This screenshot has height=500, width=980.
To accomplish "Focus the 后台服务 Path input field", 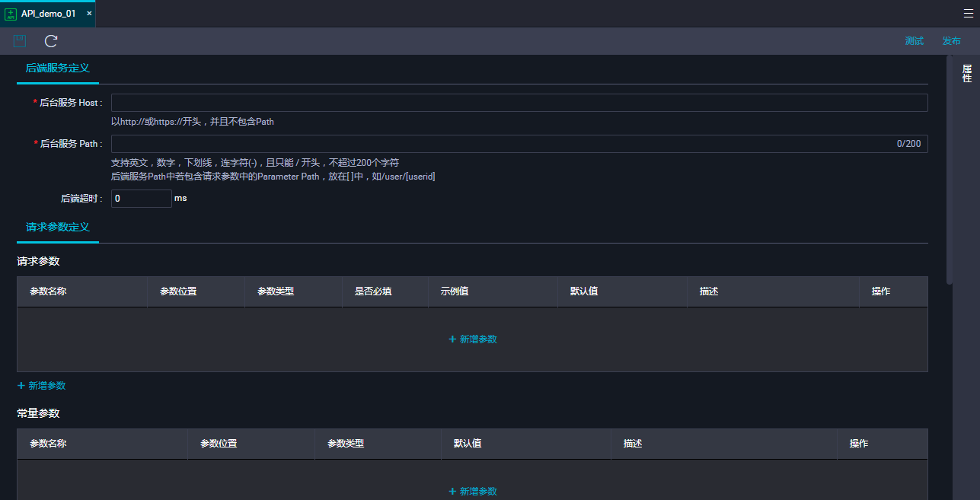I will pyautogui.click(x=519, y=144).
